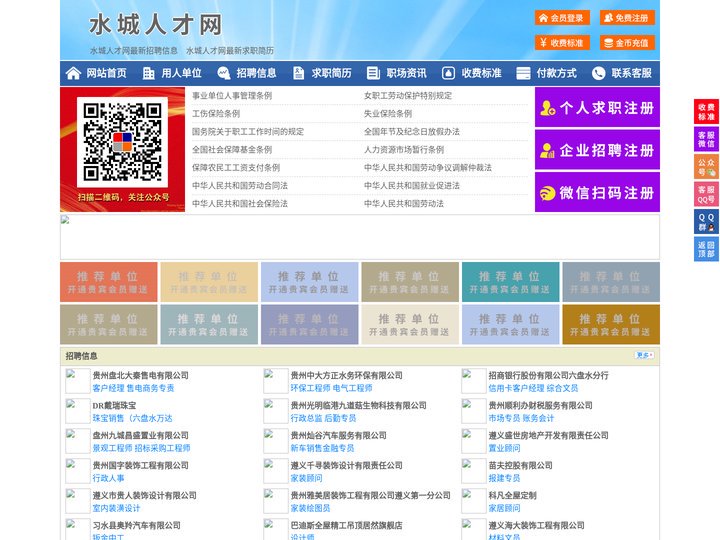Open 客服QQ号 in floating sidebar
Screen dimensions: 720x540
pos(706,194)
